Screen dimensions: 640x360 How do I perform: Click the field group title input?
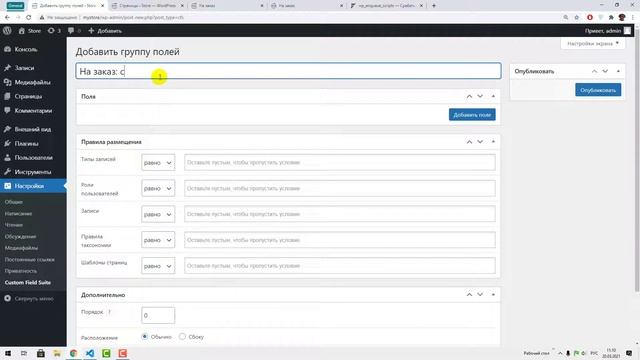pos(288,71)
